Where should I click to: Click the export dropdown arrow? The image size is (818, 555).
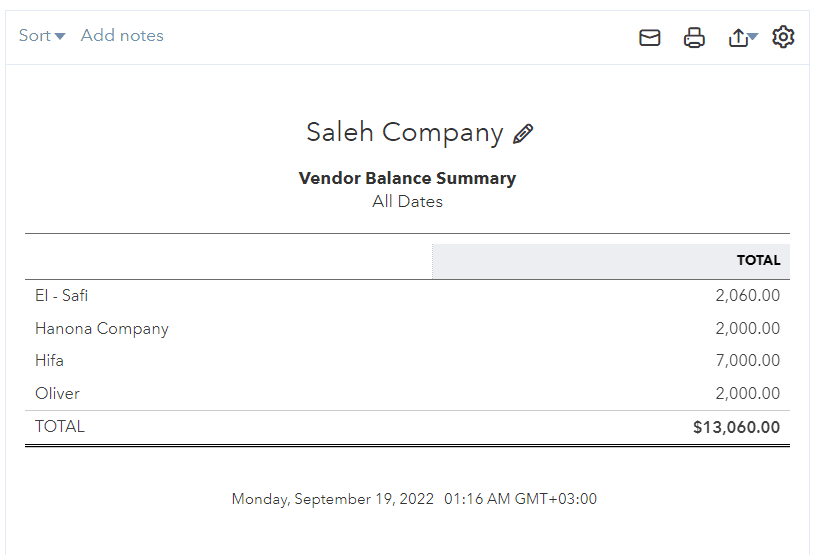point(753,36)
